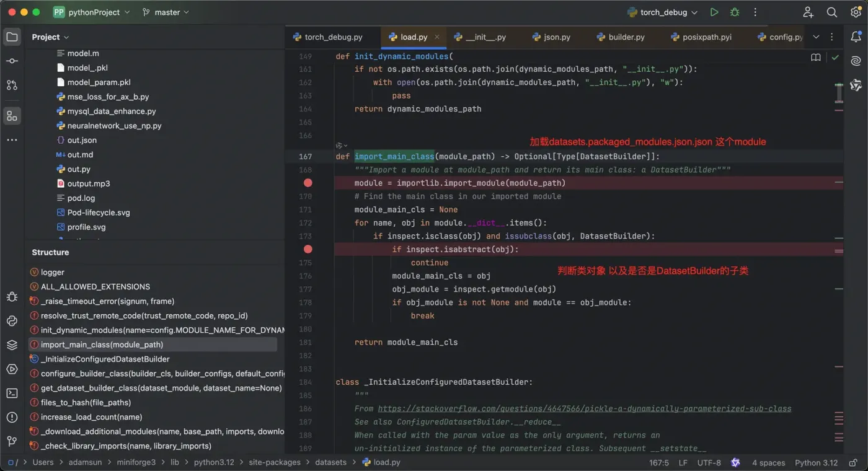Click the AI status icon in status bar
Image resolution: width=868 pixels, height=471 pixels.
click(x=735, y=462)
